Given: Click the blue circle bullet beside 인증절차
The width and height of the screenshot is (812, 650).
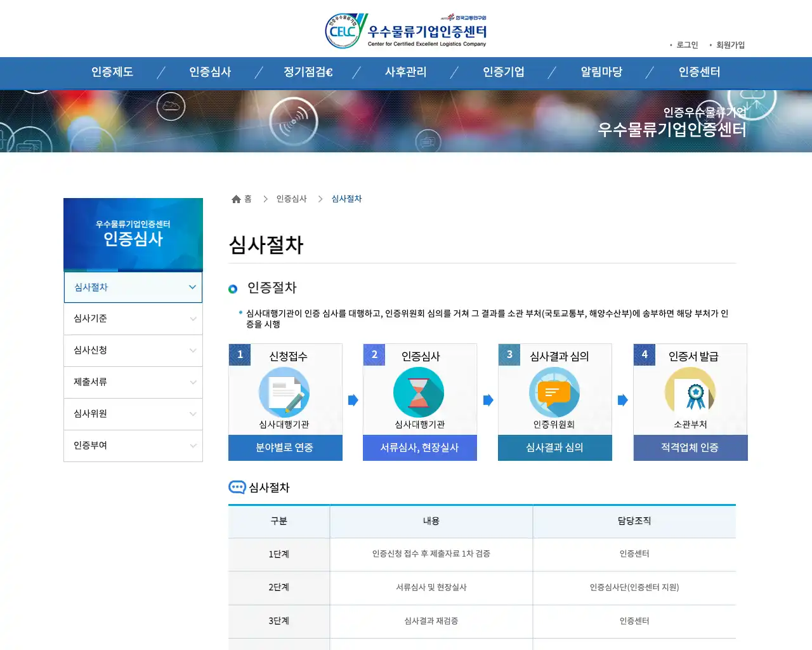Looking at the screenshot, I should point(233,289).
